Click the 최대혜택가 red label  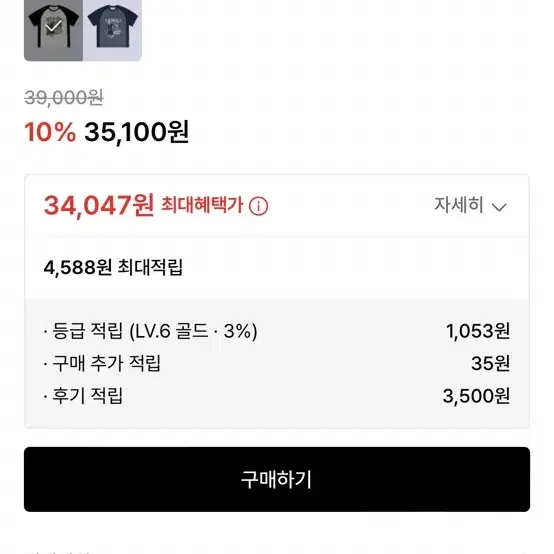click(x=202, y=205)
